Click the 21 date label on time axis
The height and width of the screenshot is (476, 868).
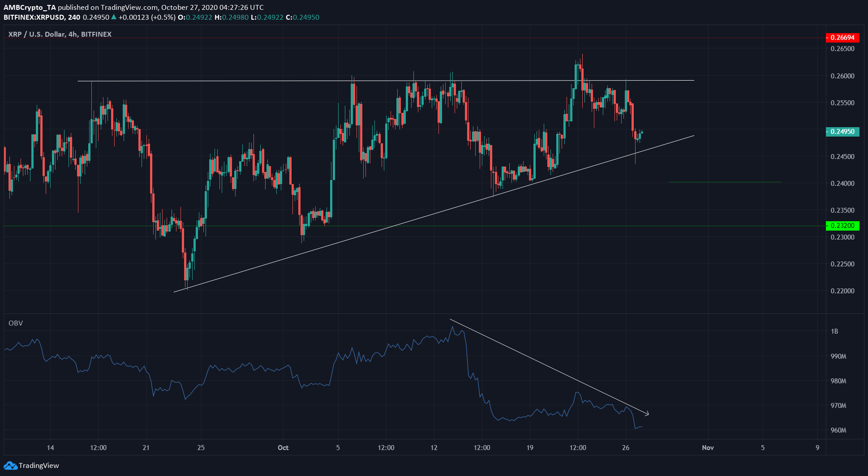point(146,448)
